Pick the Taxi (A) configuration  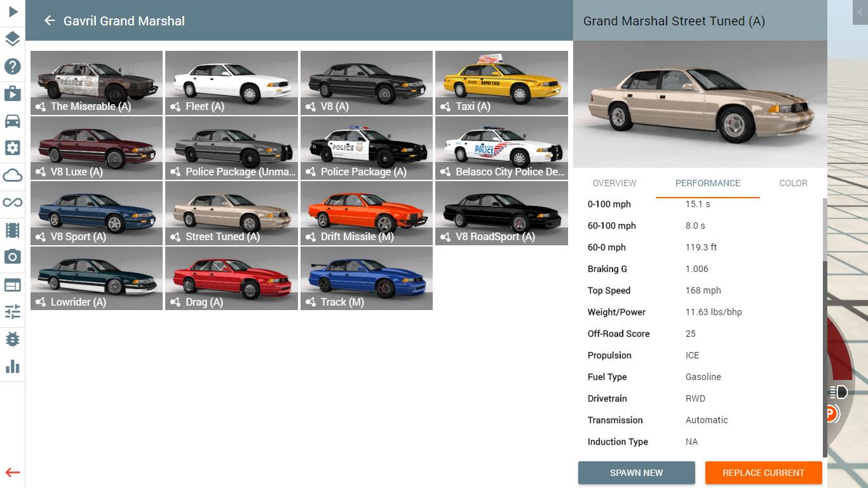point(501,83)
